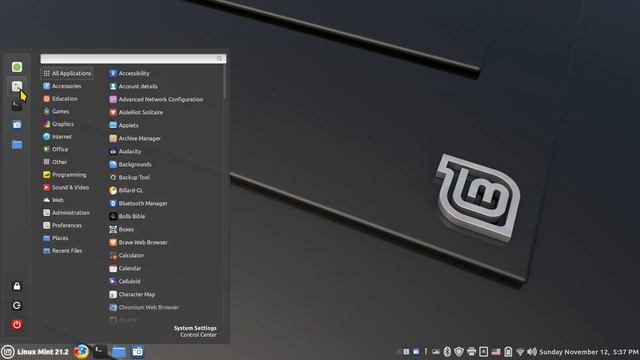
Task: Open Files from the panel launcher
Action: 119,352
